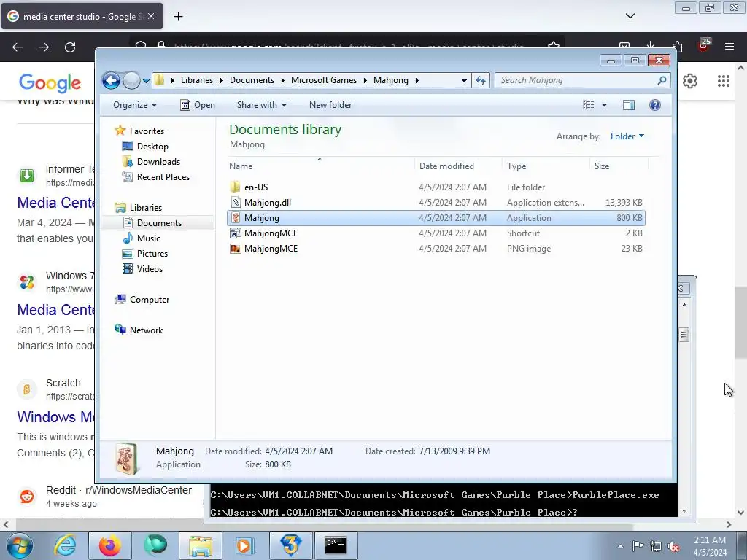Viewport: 747px width, 560px height.
Task: Open Explorer help
Action: pos(655,105)
